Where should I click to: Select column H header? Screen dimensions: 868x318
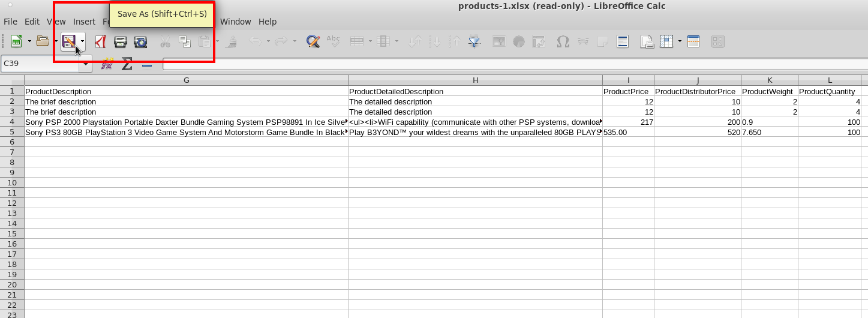(475, 80)
